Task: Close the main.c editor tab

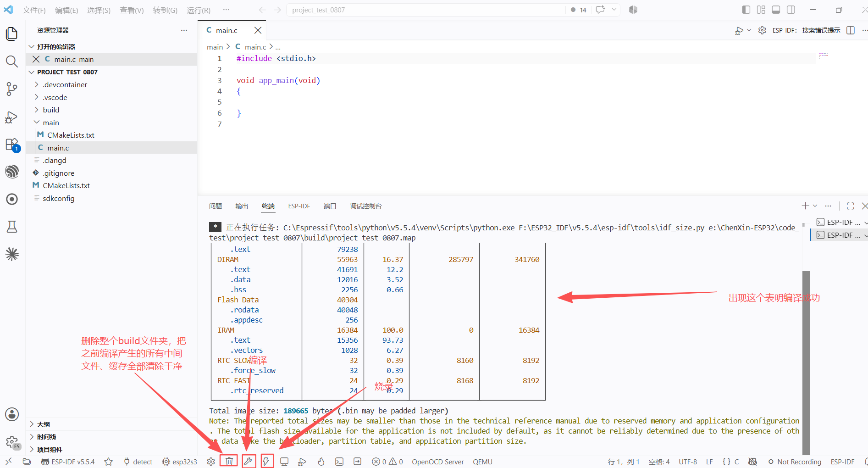Action: pos(258,30)
